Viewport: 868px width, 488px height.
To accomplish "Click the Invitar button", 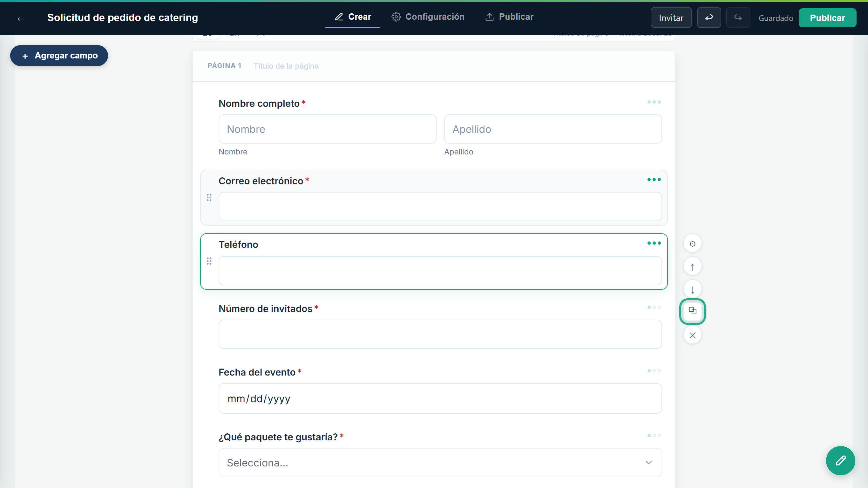I will point(671,17).
